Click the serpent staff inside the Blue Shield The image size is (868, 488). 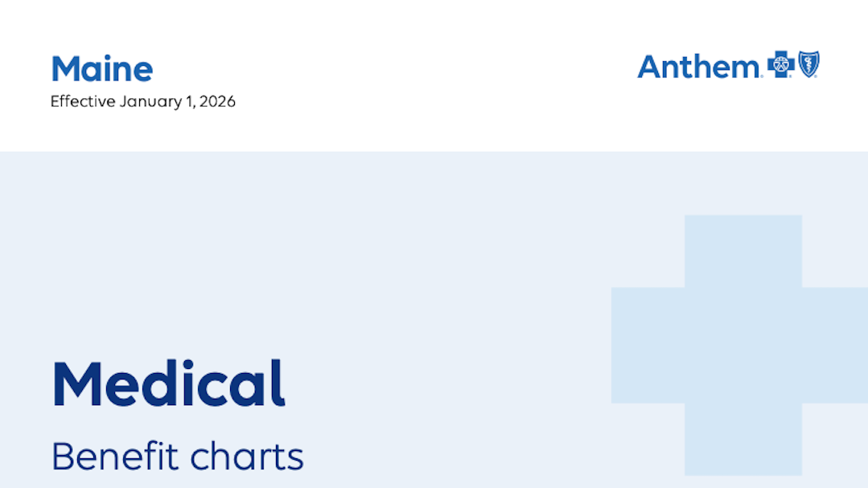point(808,65)
